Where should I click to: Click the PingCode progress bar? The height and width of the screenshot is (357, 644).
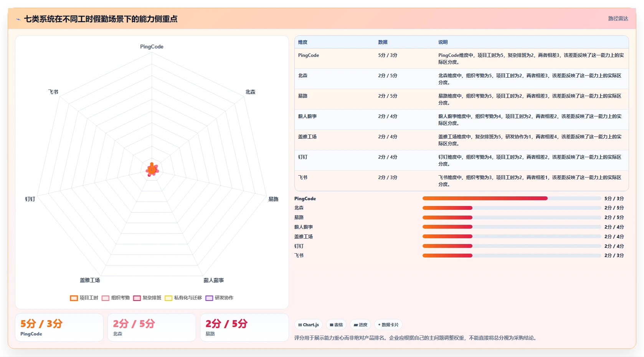[x=512, y=198]
